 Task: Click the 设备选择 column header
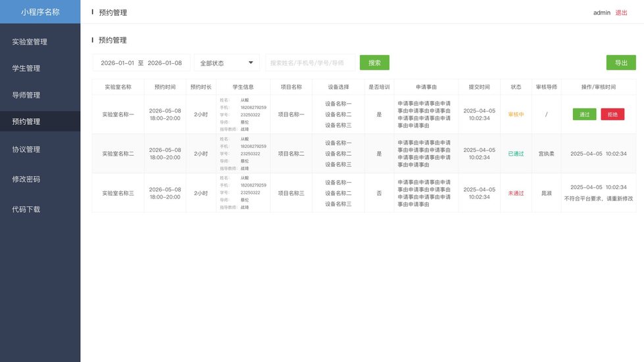pos(338,87)
